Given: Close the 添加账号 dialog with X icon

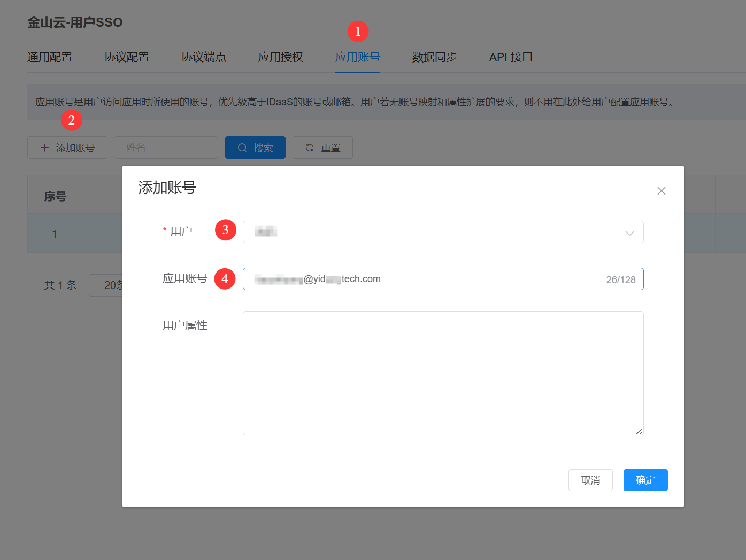Looking at the screenshot, I should (x=661, y=191).
